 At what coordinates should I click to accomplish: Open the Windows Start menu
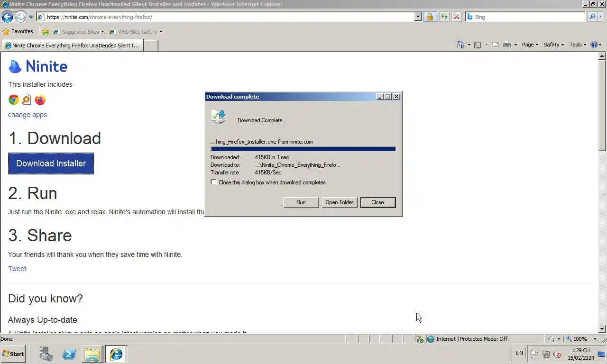click(x=13, y=354)
